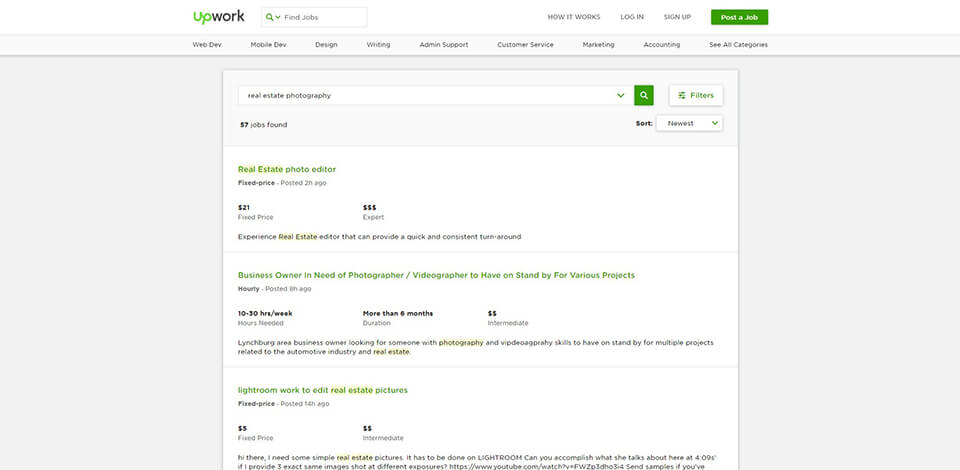
Task: Open the Sign Up link
Action: click(x=677, y=17)
